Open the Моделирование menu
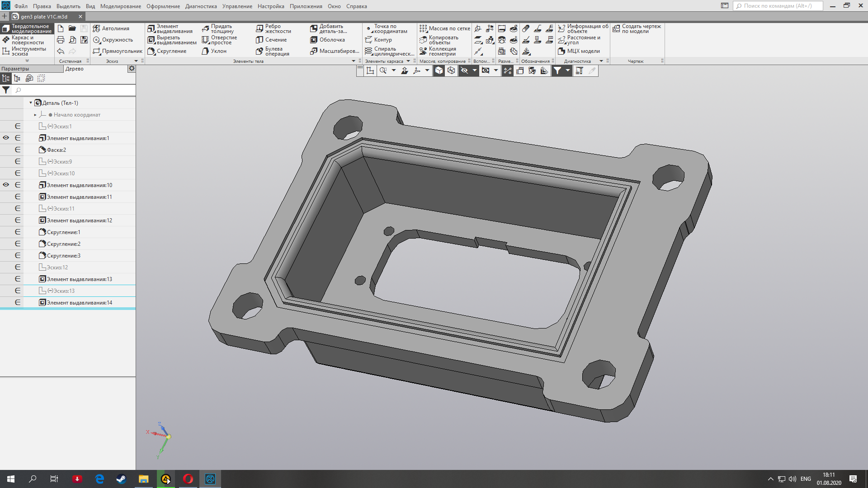The height and width of the screenshot is (488, 868). pos(120,6)
